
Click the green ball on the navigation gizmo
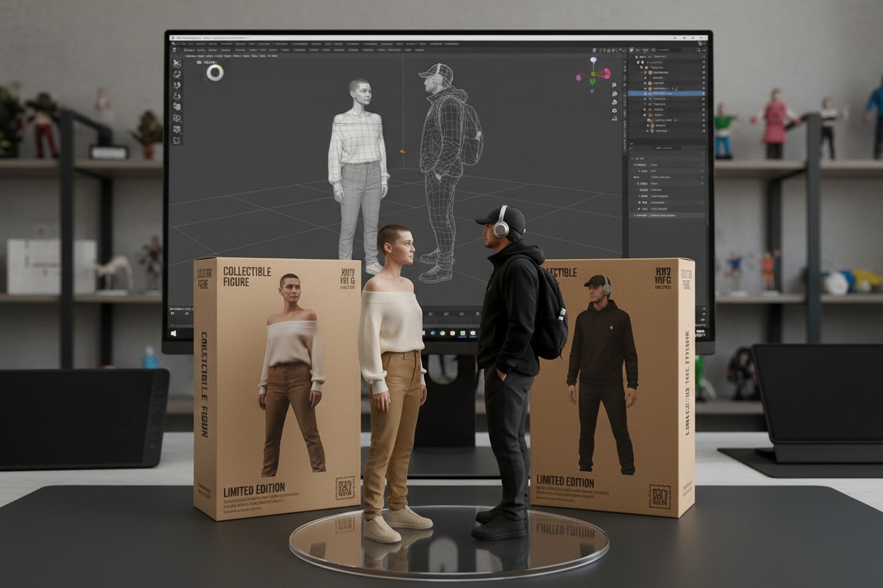tap(591, 81)
